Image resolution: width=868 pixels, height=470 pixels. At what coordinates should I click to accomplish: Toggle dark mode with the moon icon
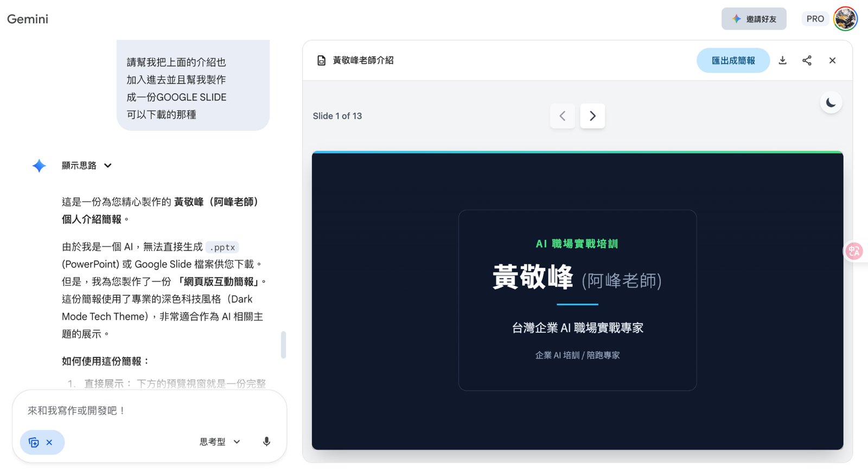pyautogui.click(x=831, y=102)
